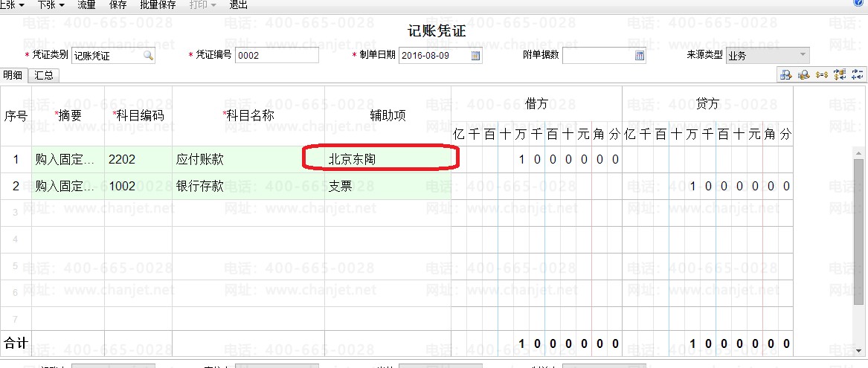Select account code cell 1002
This screenshot has width=868, height=368.
pyautogui.click(x=138, y=187)
